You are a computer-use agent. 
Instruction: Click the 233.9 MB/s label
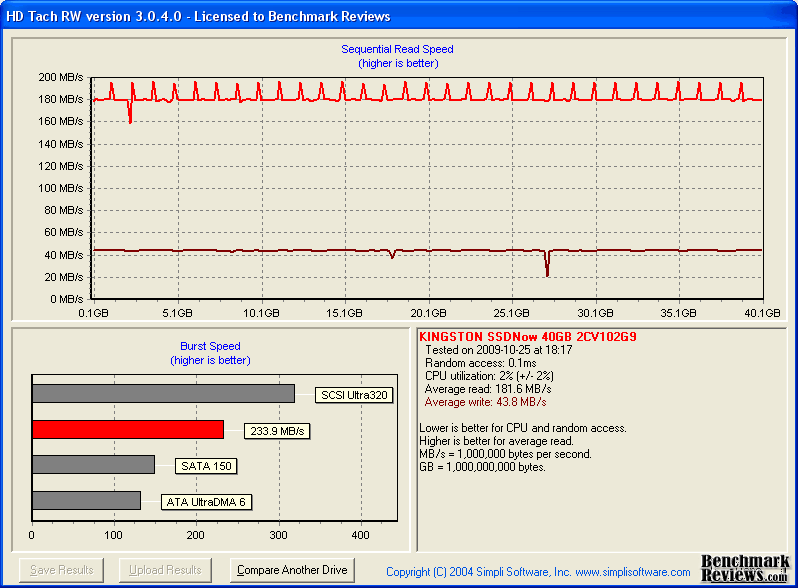tap(277, 431)
